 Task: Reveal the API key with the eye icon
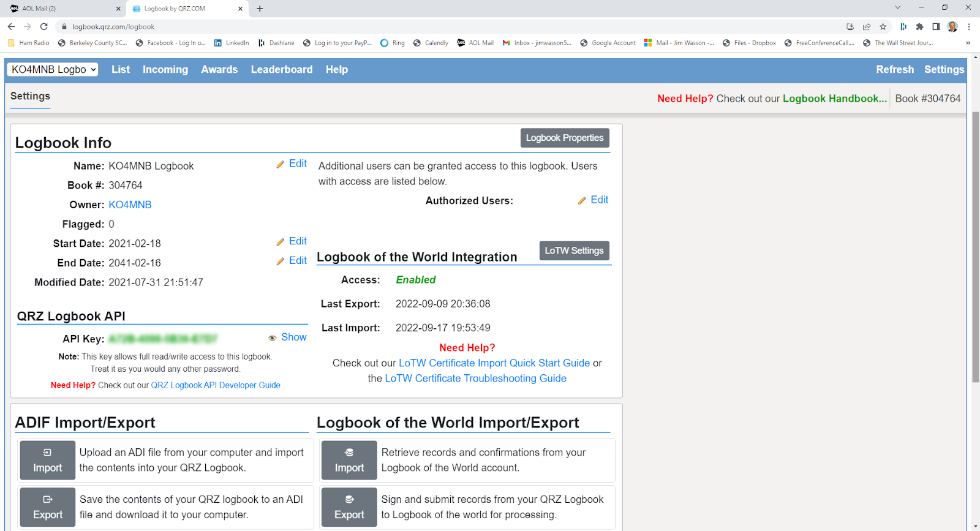coord(273,338)
